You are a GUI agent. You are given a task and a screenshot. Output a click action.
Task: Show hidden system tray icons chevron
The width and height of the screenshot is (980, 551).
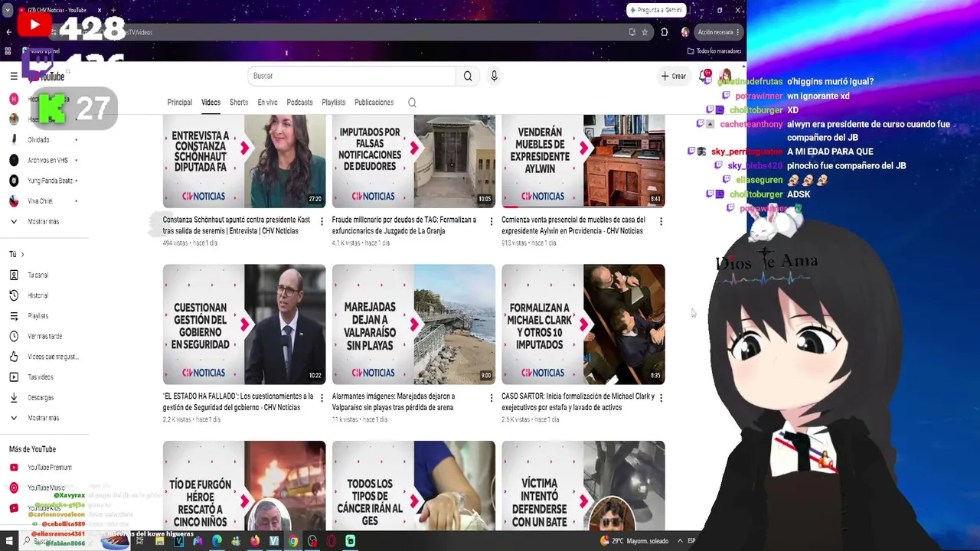679,541
